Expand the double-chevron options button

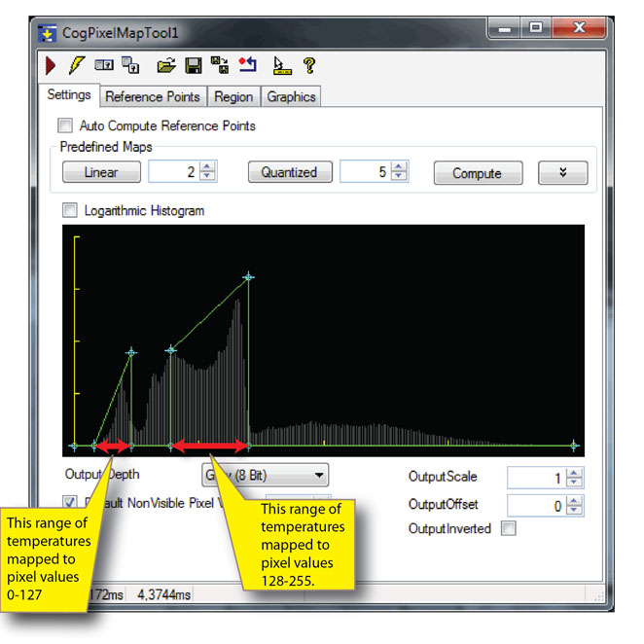pyautogui.click(x=562, y=173)
